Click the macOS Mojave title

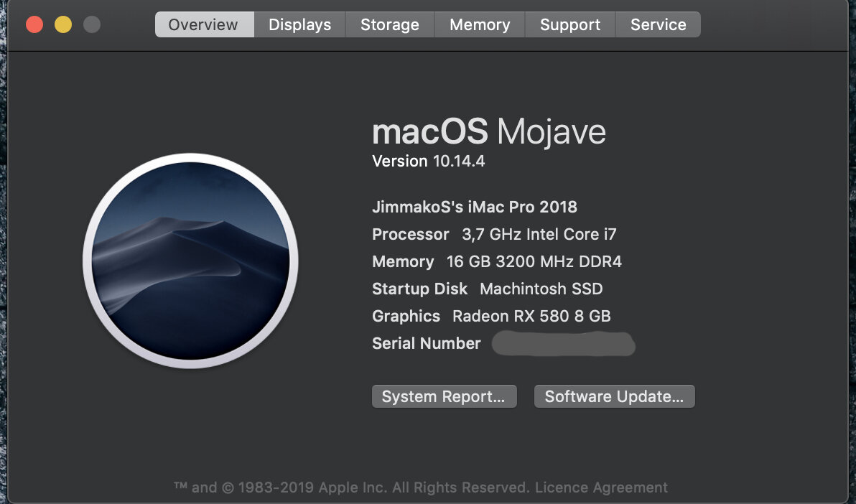tap(489, 131)
